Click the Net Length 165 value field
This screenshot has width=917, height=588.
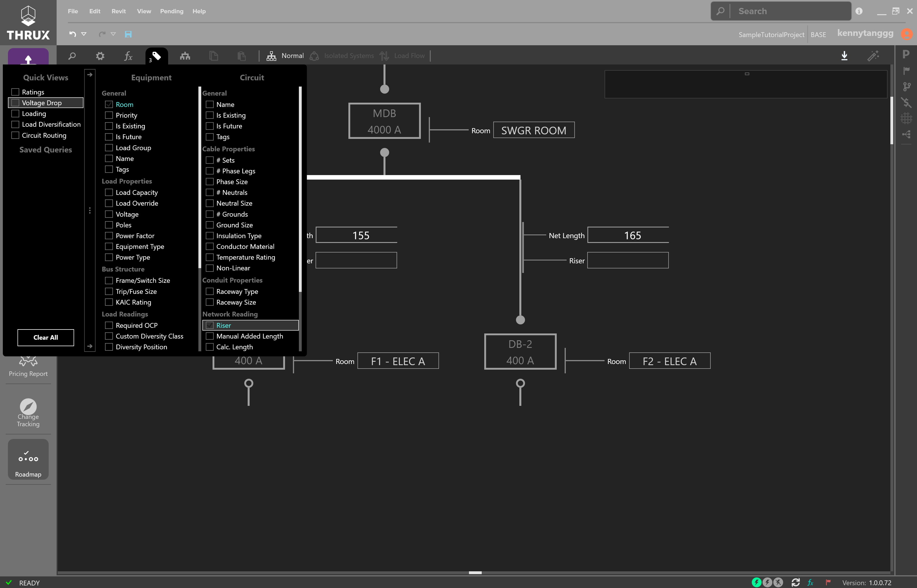pyautogui.click(x=628, y=235)
